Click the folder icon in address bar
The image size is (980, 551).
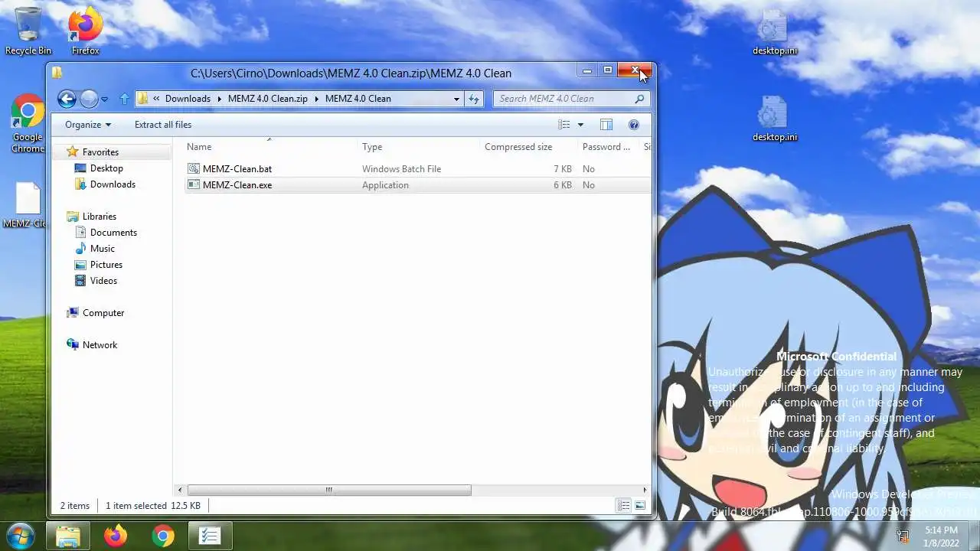pos(142,99)
